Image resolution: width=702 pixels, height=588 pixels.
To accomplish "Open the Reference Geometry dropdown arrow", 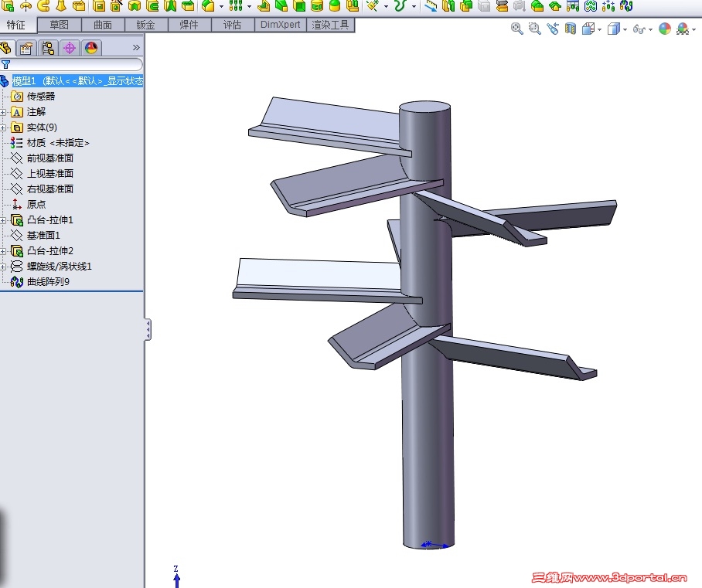I will 386,7.
